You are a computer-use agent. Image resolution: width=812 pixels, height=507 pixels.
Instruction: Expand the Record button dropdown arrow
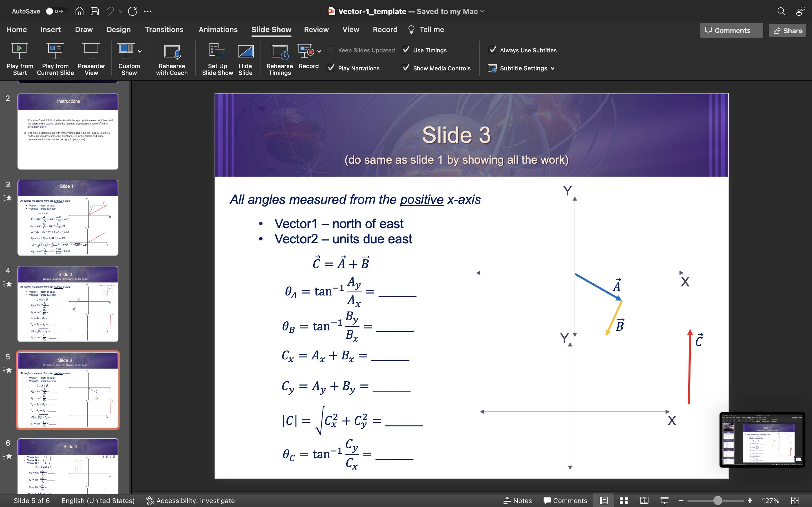click(319, 51)
